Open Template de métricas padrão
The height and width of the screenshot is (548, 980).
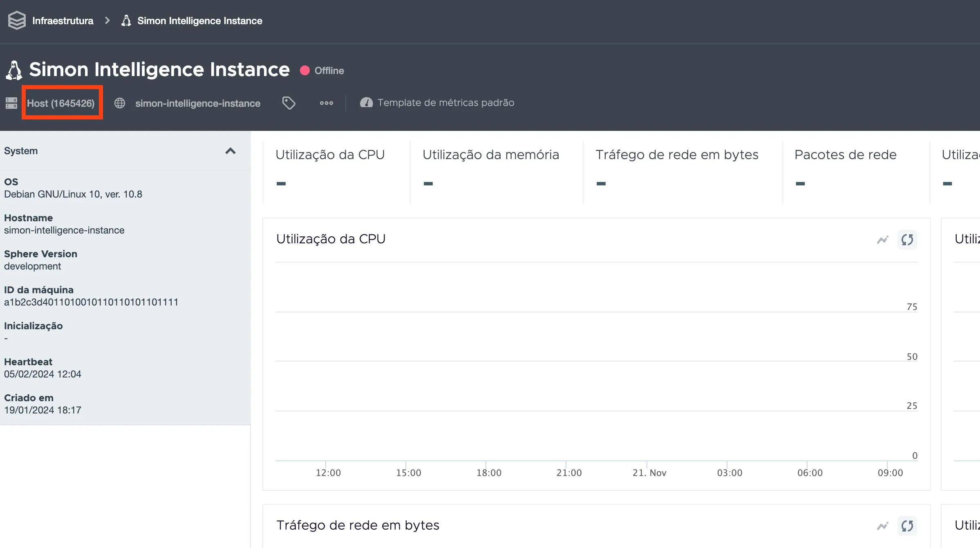[446, 103]
